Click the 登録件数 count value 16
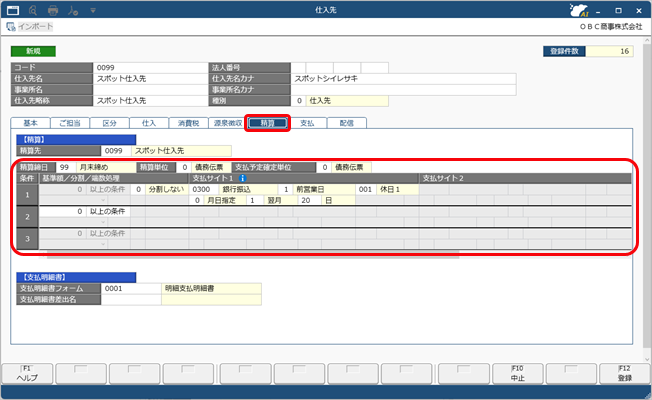The height and width of the screenshot is (400, 652). point(609,51)
